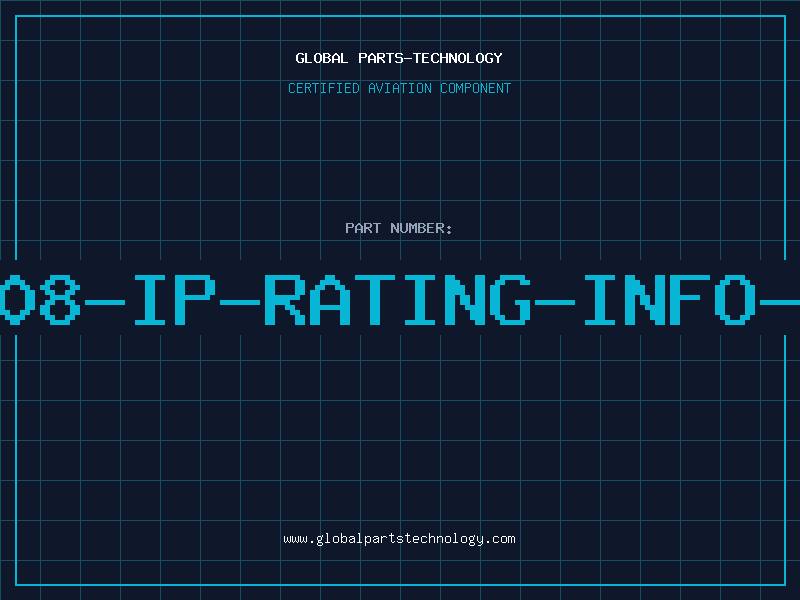The width and height of the screenshot is (800, 600).
Task: Click the GLOBAL PARTS-TECHNOLOGY heading
Action: coord(399,58)
